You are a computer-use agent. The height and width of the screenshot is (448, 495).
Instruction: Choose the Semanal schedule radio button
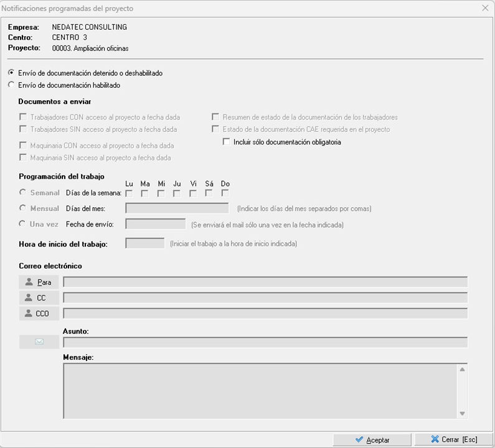point(23,193)
